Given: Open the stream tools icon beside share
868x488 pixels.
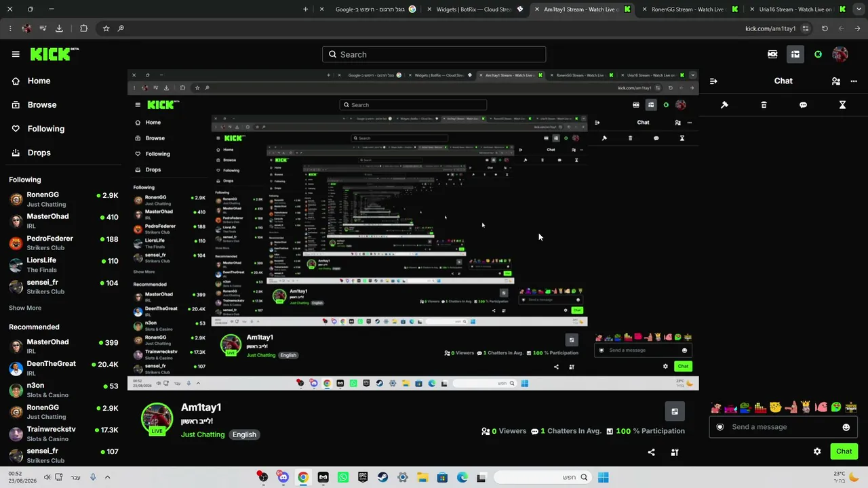Looking at the screenshot, I should 675,452.
